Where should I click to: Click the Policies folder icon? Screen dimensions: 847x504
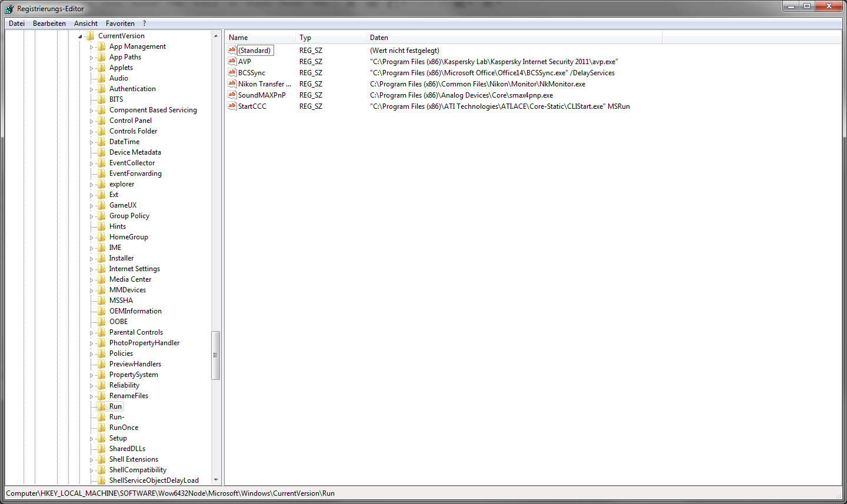click(x=102, y=353)
